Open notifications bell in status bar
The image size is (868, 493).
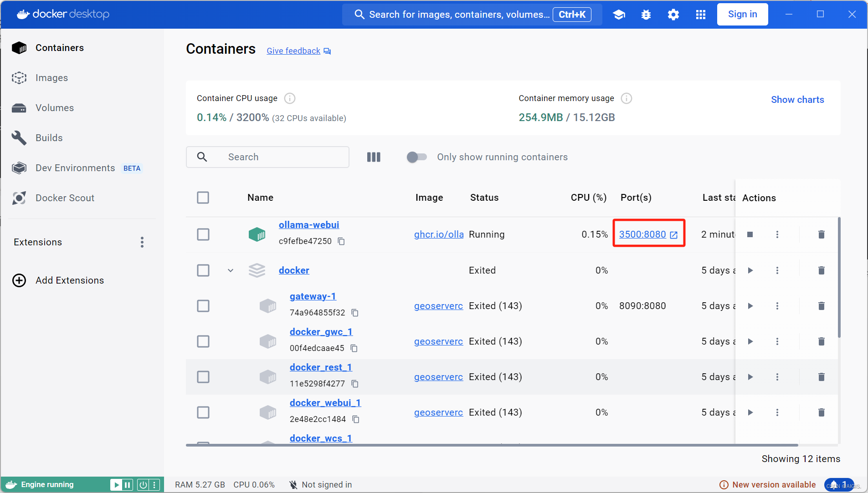coord(839,485)
